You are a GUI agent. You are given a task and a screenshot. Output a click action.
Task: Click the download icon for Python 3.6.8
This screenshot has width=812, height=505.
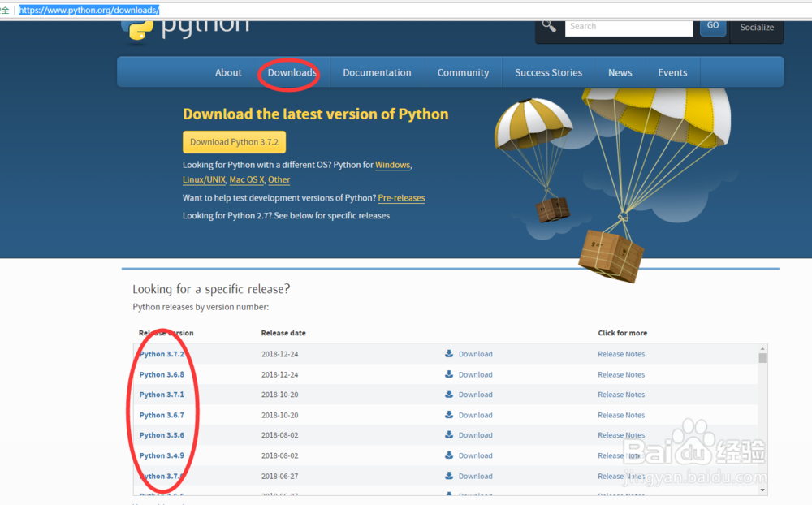(449, 374)
